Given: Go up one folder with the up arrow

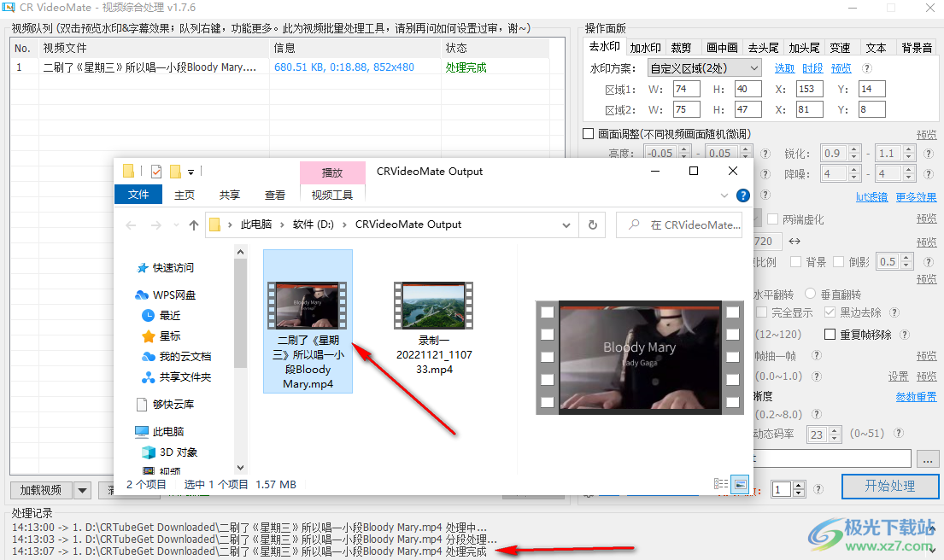Looking at the screenshot, I should pos(193,225).
